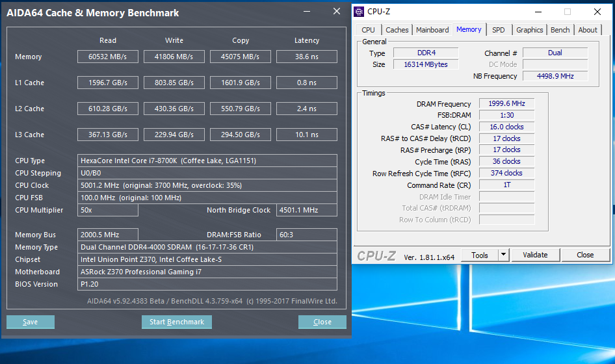Click the FSB:DRAM value 1:30
The height and width of the screenshot is (364, 615).
tap(506, 115)
